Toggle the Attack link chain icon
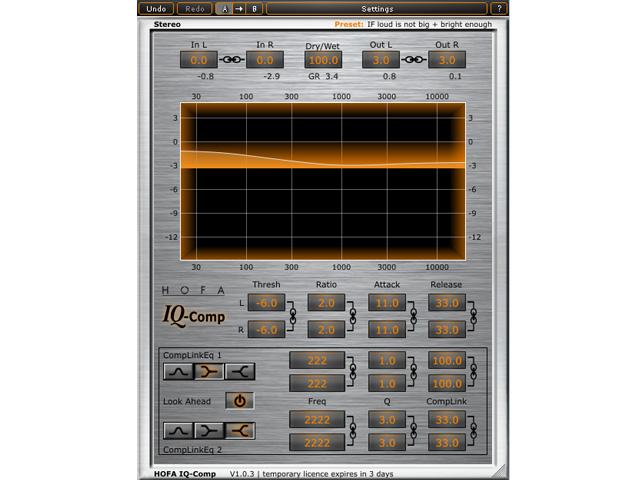 pos(413,316)
